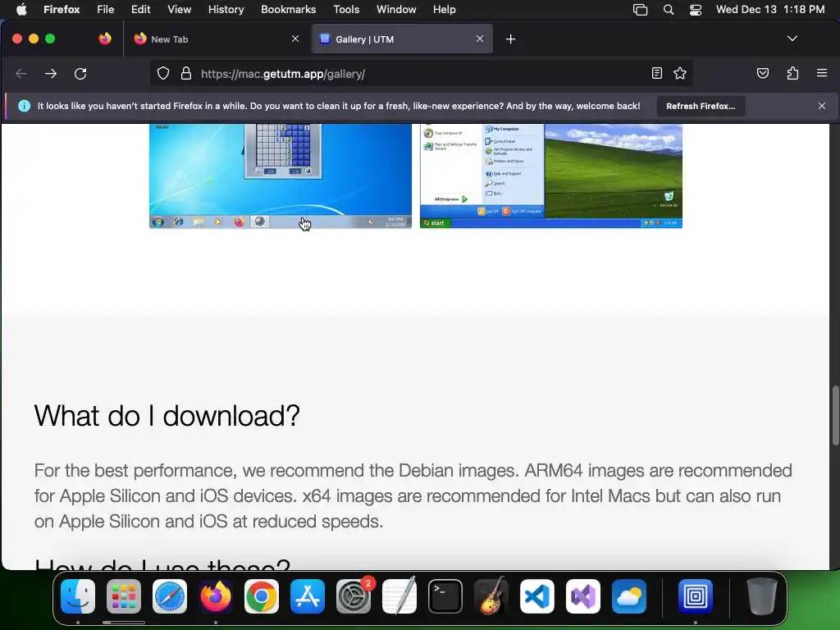The height and width of the screenshot is (630, 840).
Task: Open System Settings from the Dock
Action: pyautogui.click(x=354, y=596)
